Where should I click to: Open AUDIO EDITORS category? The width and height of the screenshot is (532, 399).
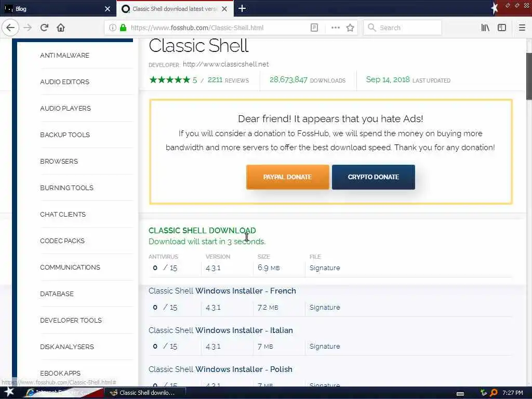point(64,82)
